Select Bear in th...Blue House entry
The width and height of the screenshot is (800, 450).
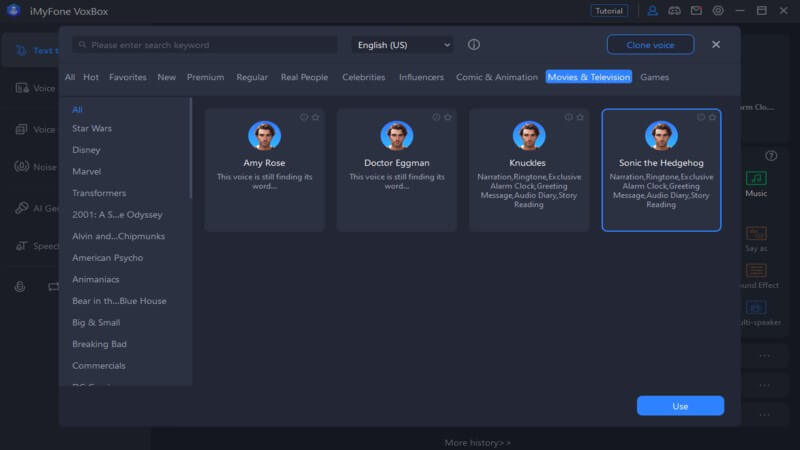click(x=119, y=301)
